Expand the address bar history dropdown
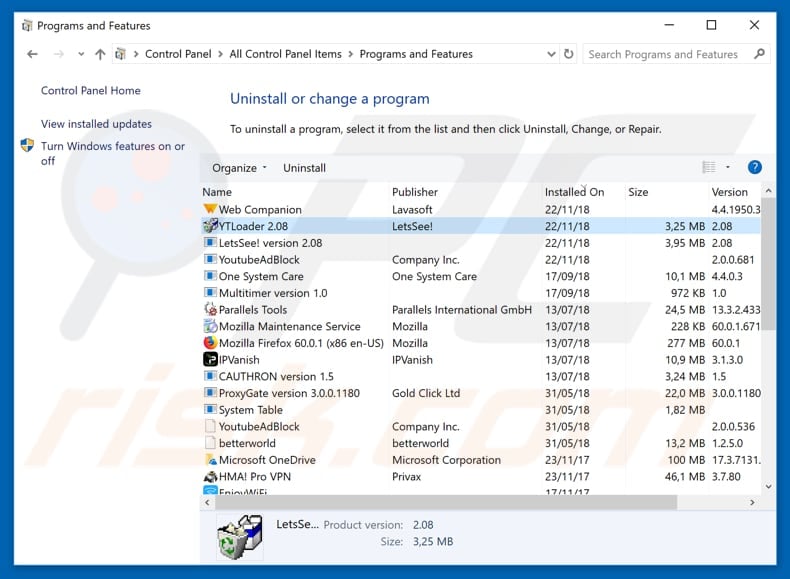This screenshot has height=579, width=790. point(551,54)
